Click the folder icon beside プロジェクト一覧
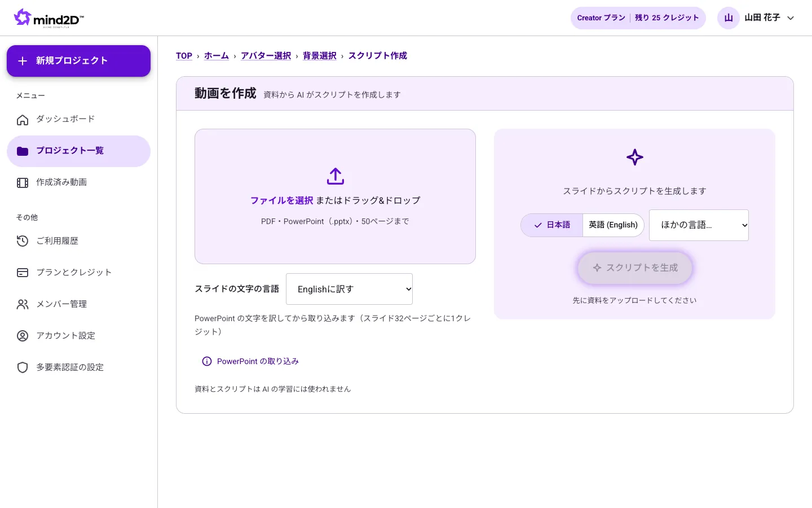The height and width of the screenshot is (508, 812). (x=23, y=151)
